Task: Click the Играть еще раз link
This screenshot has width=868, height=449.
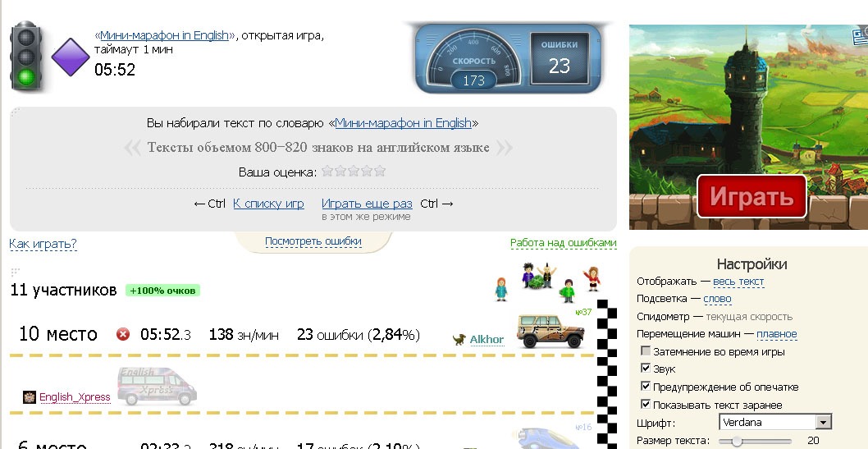Action: coord(367,204)
